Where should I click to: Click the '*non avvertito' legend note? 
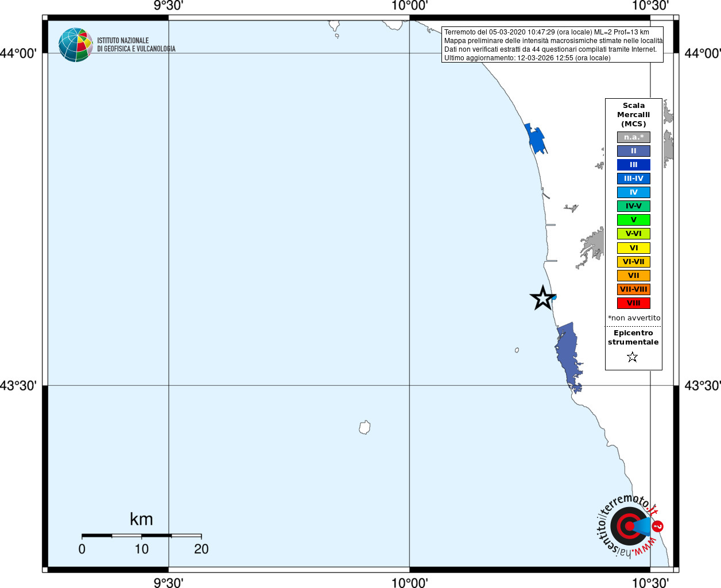[x=634, y=318]
